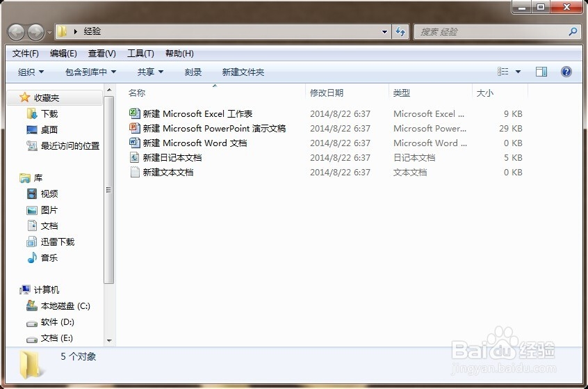Click the 软件 (D:) drive icon
Image resolution: width=588 pixels, height=389 pixels.
click(x=32, y=322)
